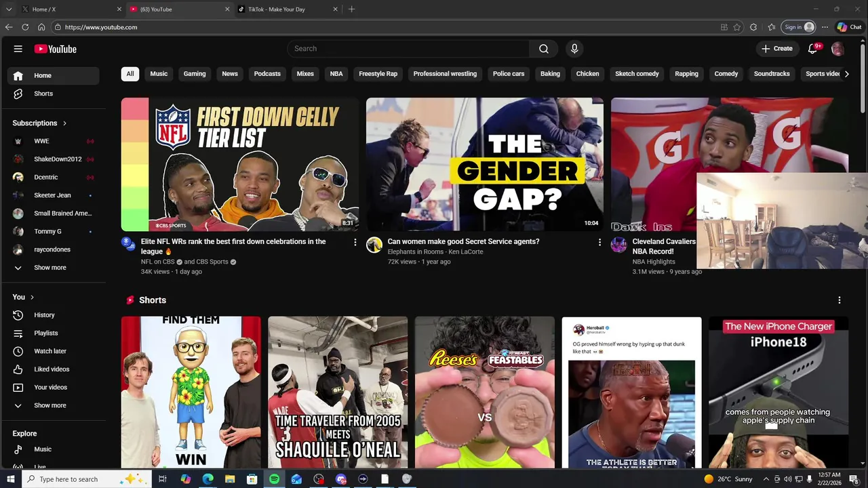This screenshot has height=488, width=868.
Task: Open the YouTube account avatar menu
Action: click(837, 49)
